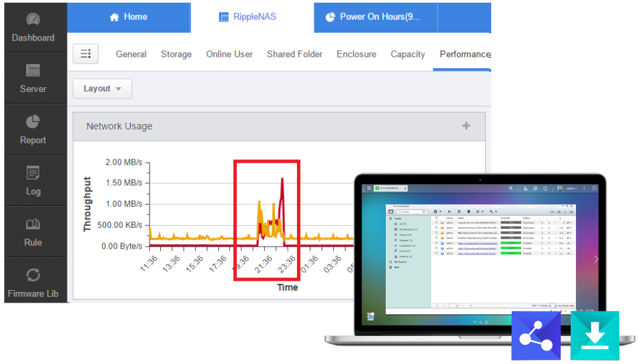Open the Storage tab
The width and height of the screenshot is (638, 364).
176,54
